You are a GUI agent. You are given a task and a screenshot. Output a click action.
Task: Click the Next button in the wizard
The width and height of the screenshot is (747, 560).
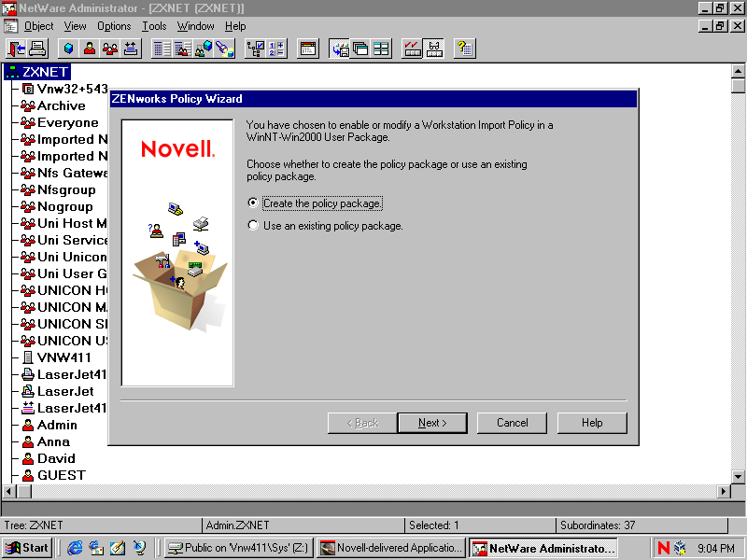(x=432, y=423)
